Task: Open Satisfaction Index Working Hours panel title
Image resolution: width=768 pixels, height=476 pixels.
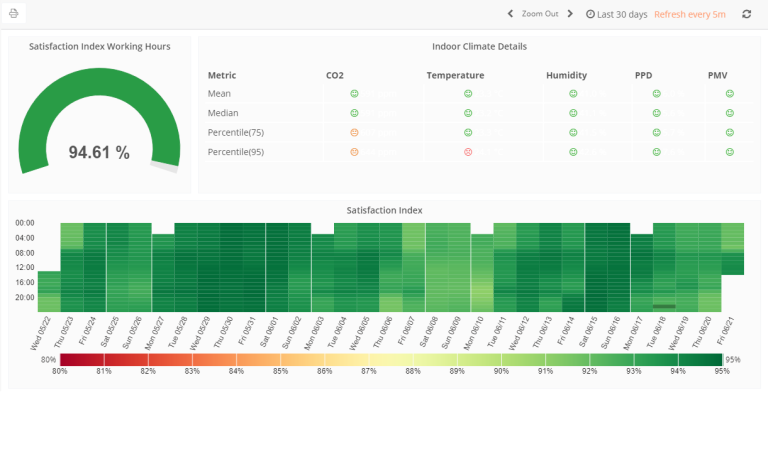Action: pyautogui.click(x=99, y=47)
